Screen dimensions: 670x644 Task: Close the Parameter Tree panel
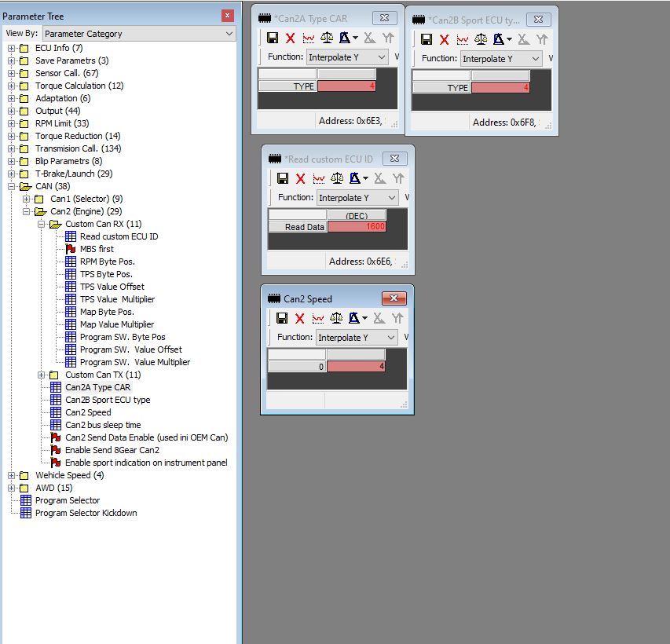[228, 16]
